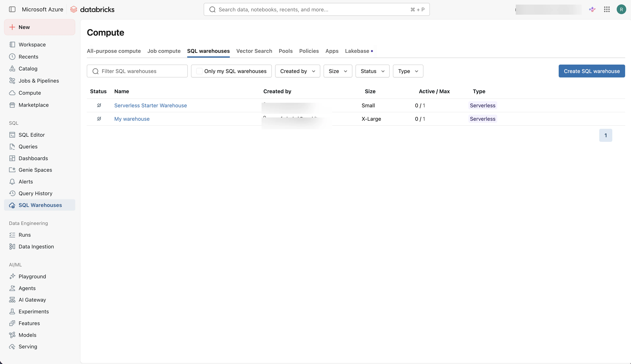Open Marketplace in the sidebar
631x364 pixels.
(39, 105)
